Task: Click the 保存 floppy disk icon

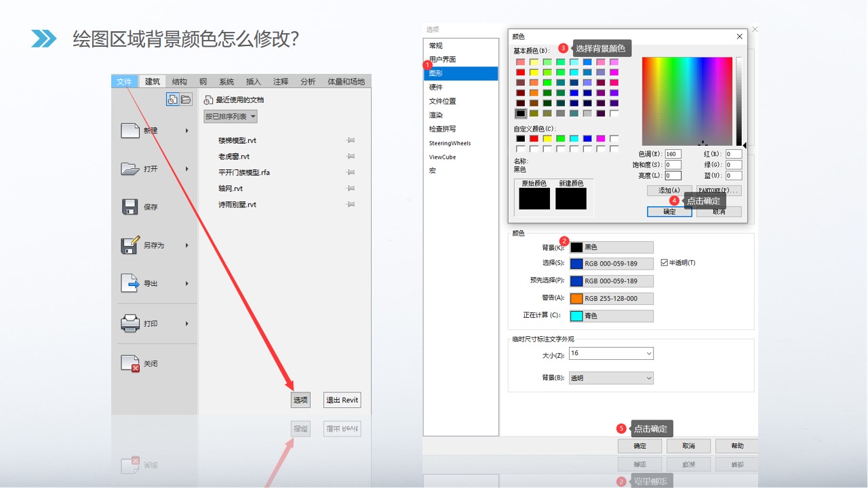Action: tap(130, 207)
